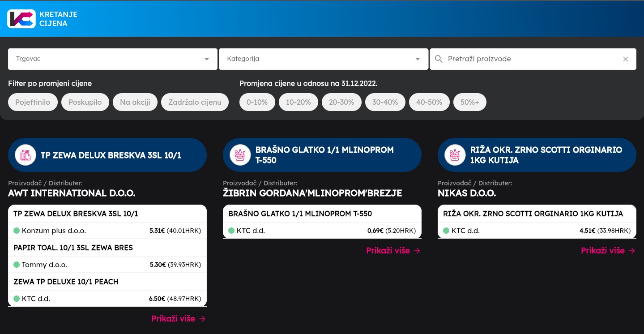644x334 pixels.
Task: Click the search magnifier icon
Action: 439,59
